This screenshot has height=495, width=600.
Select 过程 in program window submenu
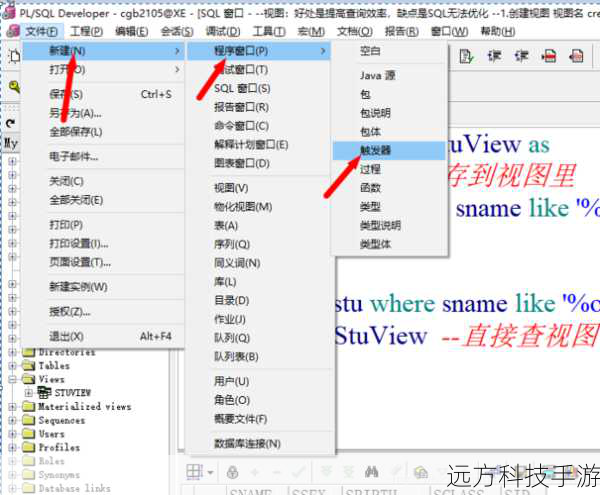click(x=389, y=169)
